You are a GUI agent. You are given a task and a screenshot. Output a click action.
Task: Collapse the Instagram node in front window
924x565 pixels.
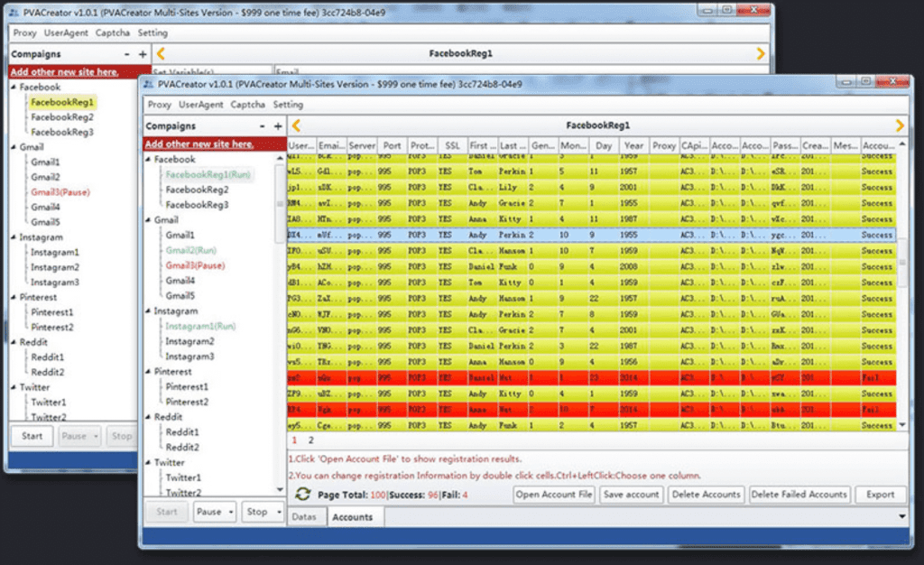coord(148,310)
